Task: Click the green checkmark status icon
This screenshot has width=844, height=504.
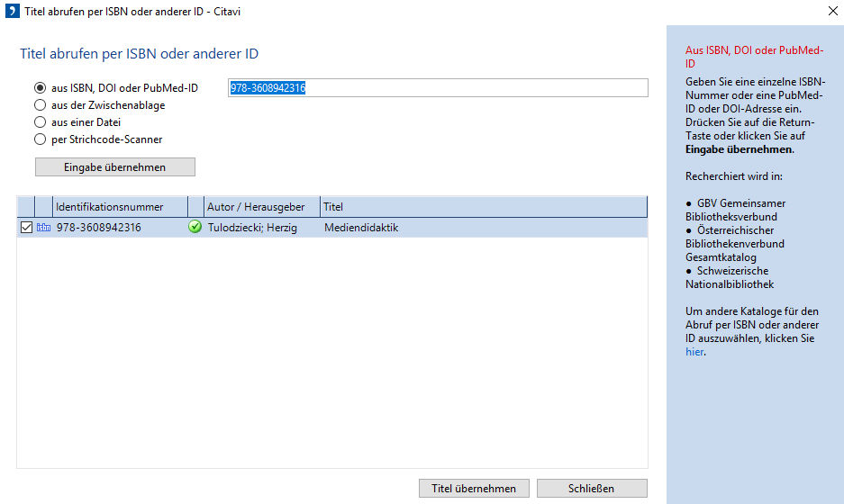Action: coord(195,227)
